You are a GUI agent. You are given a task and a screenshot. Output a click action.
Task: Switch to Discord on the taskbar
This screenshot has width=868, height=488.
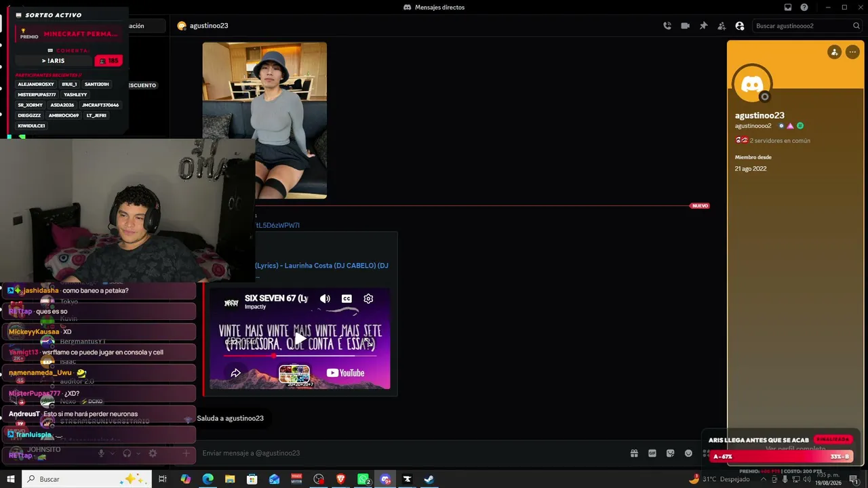[x=386, y=479]
